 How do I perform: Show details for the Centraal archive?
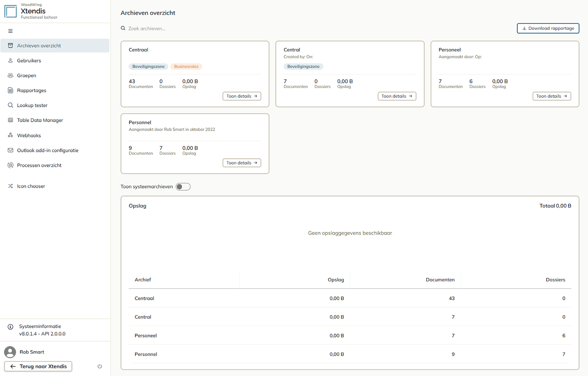tap(242, 96)
